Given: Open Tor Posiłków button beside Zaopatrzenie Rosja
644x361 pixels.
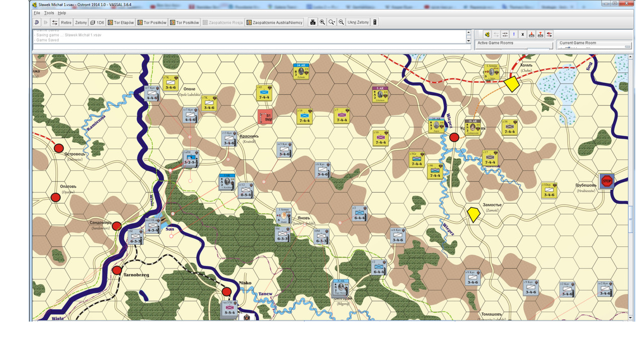Looking at the screenshot, I should [x=185, y=22].
